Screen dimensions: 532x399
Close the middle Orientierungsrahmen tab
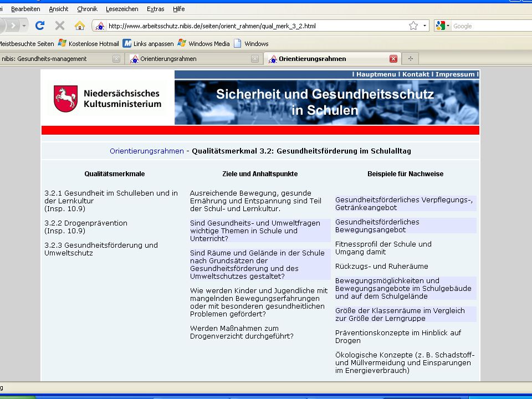[x=255, y=59]
